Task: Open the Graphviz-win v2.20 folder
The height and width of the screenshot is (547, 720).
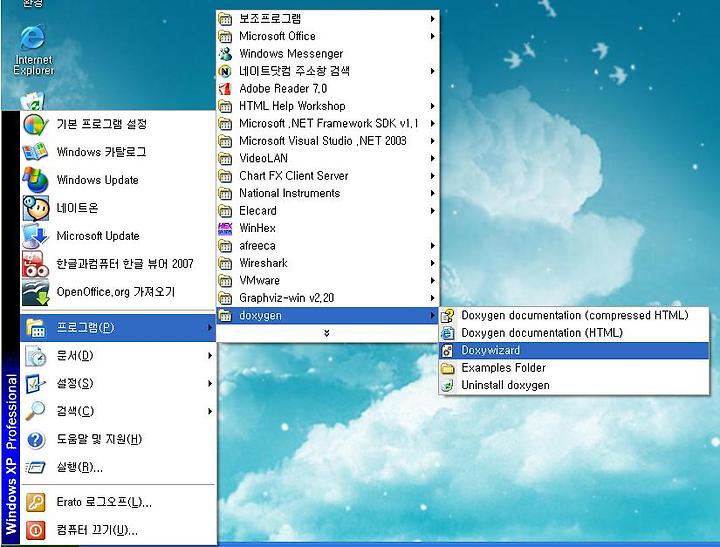Action: [x=327, y=298]
